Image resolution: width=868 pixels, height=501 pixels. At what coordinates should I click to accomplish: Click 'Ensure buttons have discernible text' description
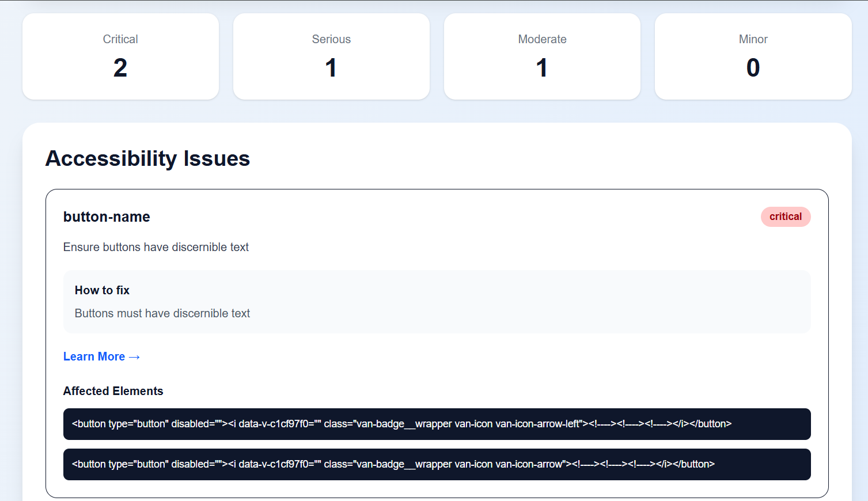click(156, 247)
